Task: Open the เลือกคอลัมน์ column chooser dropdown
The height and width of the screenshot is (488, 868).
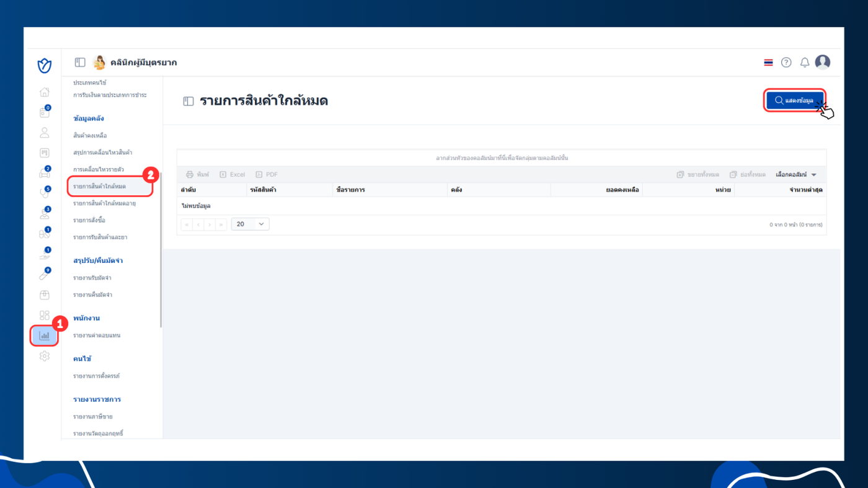Action: (x=796, y=175)
